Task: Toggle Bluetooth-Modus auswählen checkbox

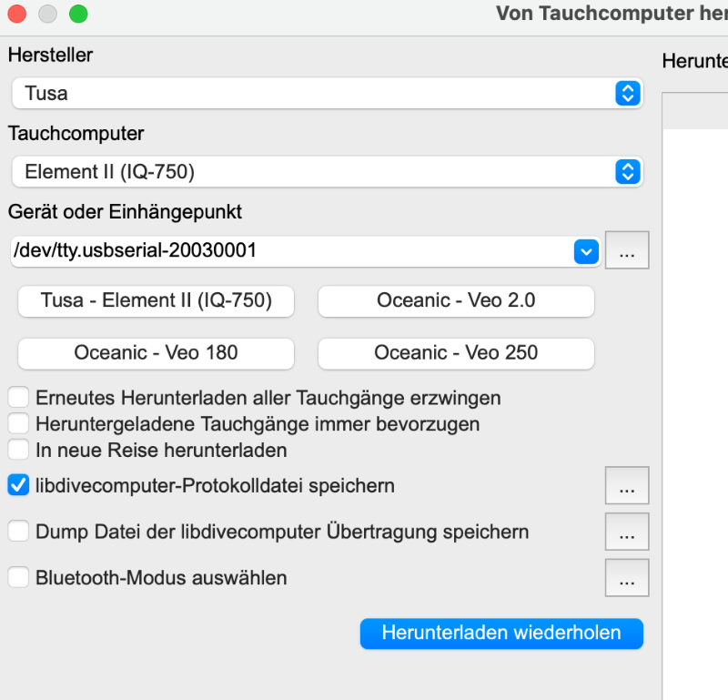Action: tap(18, 577)
